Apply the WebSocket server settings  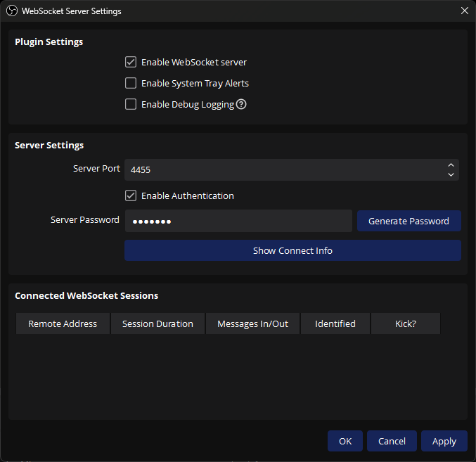(444, 441)
